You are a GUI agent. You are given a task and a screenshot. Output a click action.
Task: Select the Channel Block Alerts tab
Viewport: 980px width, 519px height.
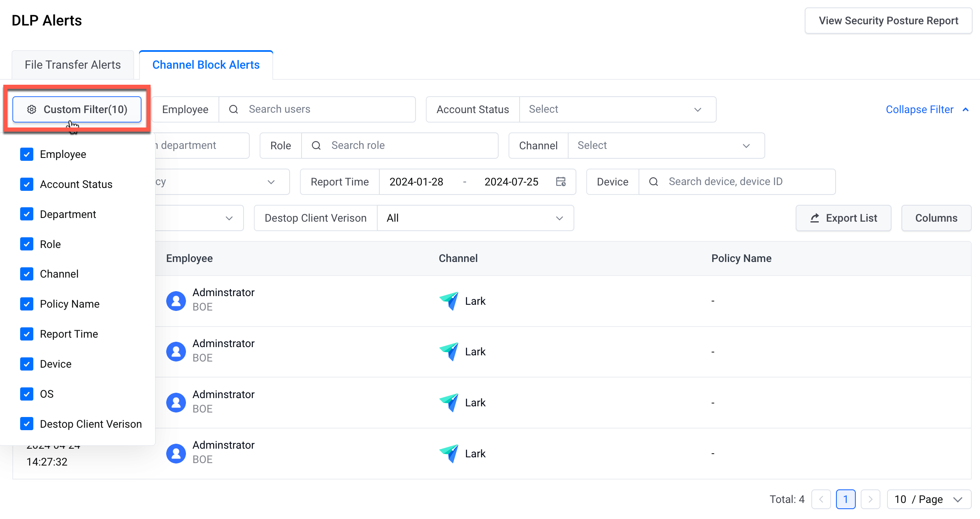click(x=206, y=65)
